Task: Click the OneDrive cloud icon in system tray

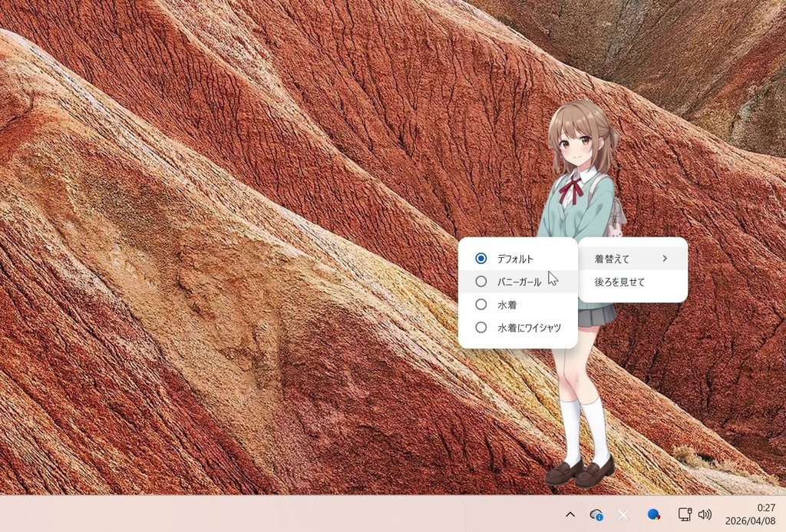Action: 596,514
